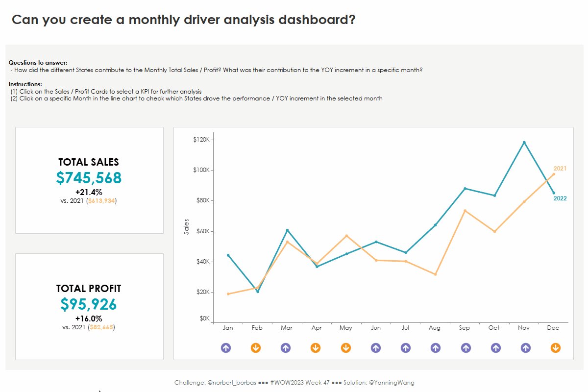Click the purple up arrow under Jan
Image resolution: width=588 pixels, height=392 pixels.
pyautogui.click(x=226, y=348)
